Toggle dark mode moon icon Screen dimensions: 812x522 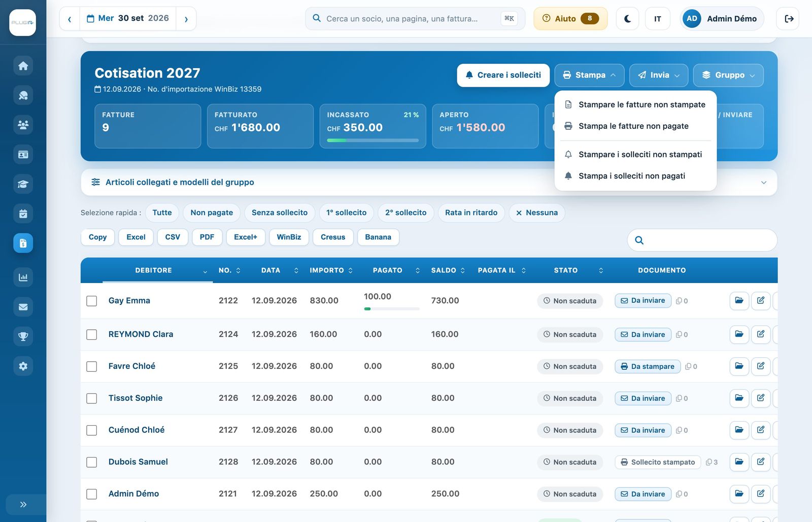tap(627, 19)
